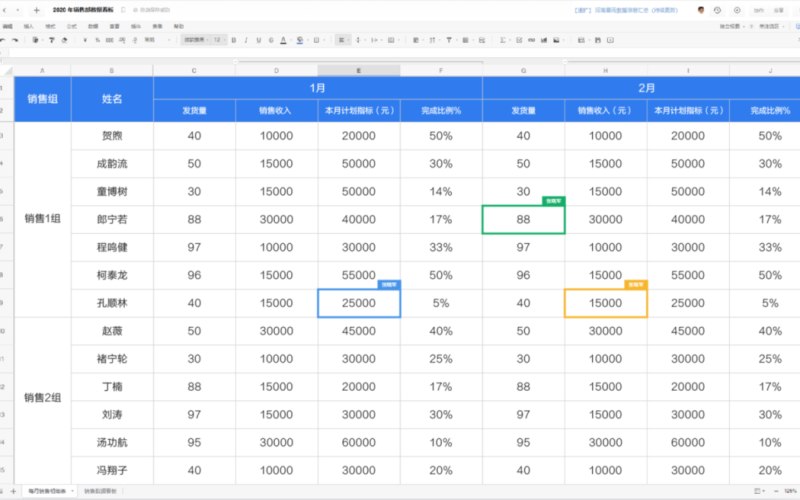Image resolution: width=800 pixels, height=500 pixels.
Task: Click the green-outlined cell 88
Action: pos(523,219)
